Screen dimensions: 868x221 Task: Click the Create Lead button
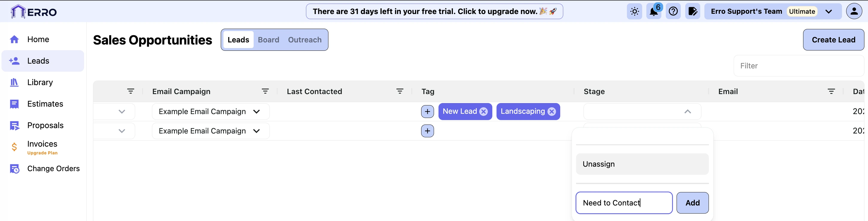pyautogui.click(x=833, y=40)
